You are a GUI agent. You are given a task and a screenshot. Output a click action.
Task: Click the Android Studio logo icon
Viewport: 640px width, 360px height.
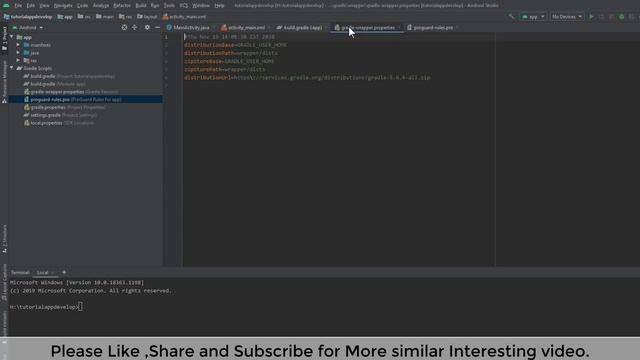point(6,5)
